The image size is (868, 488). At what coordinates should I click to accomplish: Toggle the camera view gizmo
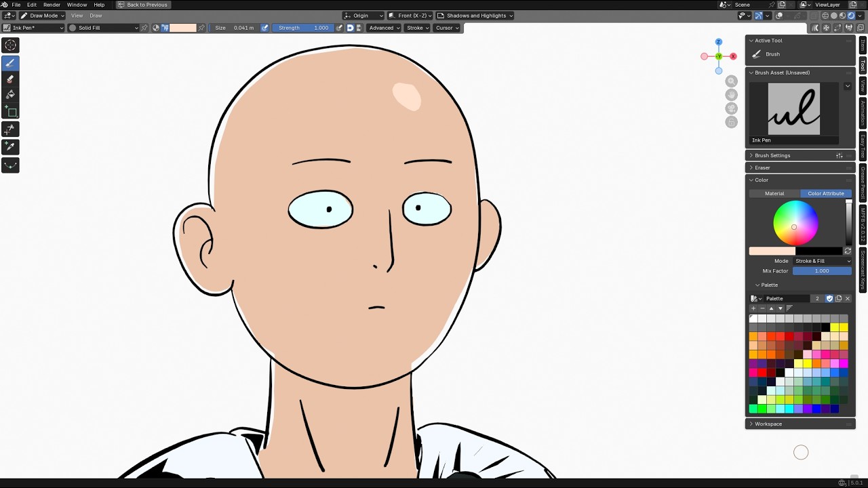tap(731, 108)
